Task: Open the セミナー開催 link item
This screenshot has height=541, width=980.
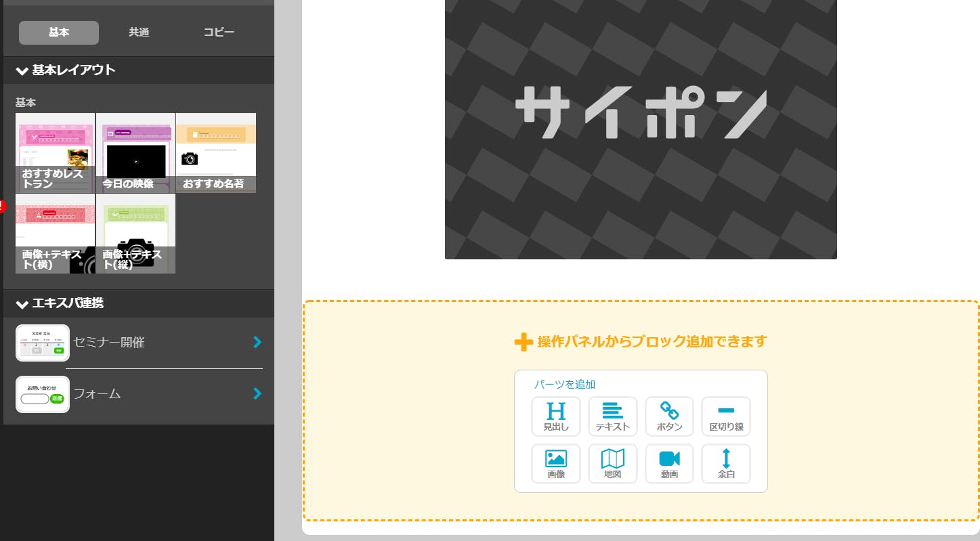Action: click(x=139, y=343)
